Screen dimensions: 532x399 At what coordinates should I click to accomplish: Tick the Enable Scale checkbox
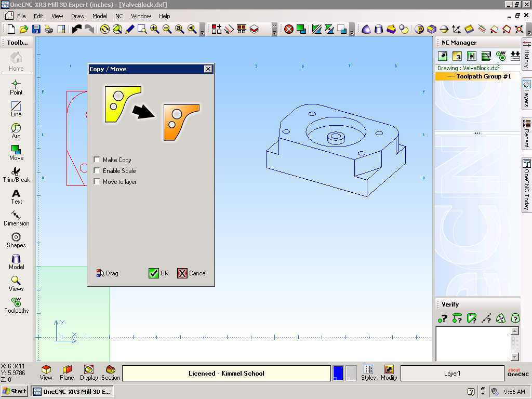pyautogui.click(x=97, y=170)
